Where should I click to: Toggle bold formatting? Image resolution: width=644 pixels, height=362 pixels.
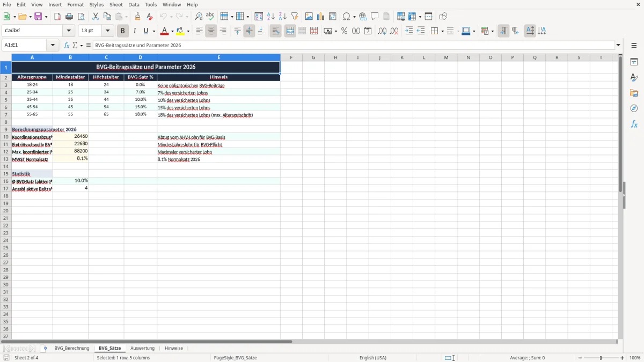[x=123, y=31]
